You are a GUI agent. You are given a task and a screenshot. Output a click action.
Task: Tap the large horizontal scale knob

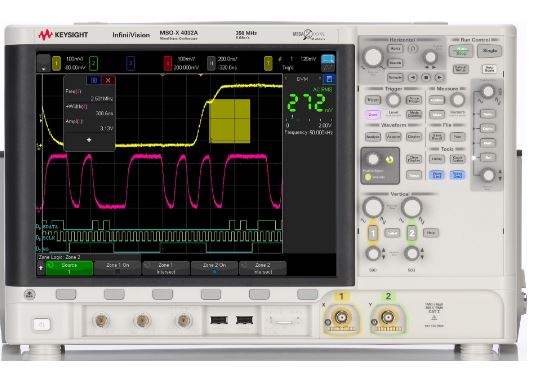373,57
